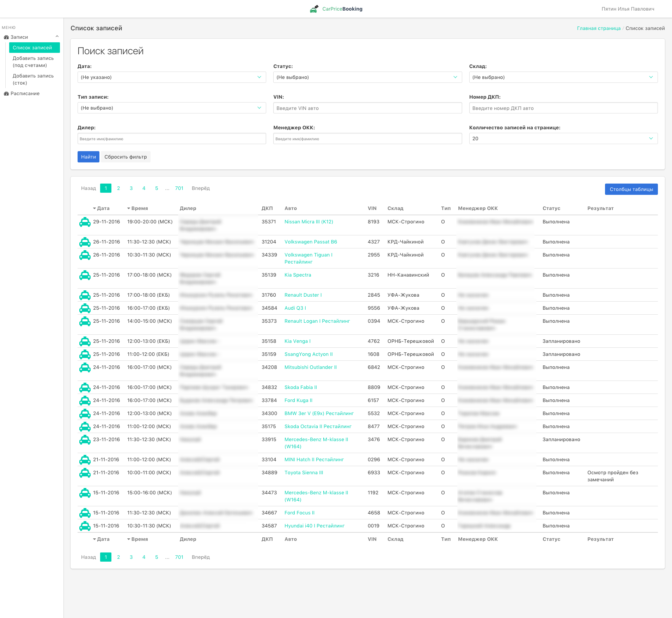Go to page 5 in bottom pagination
The height and width of the screenshot is (618, 672).
tap(157, 557)
